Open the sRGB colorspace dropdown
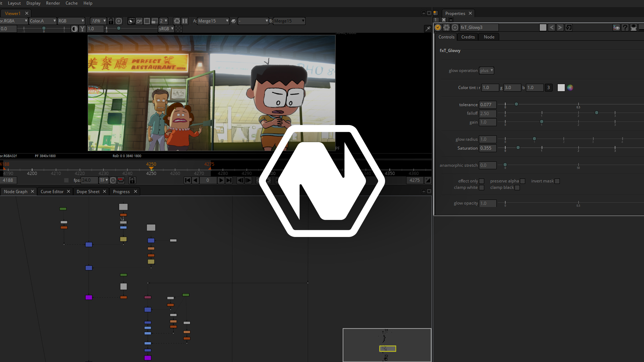This screenshot has width=644, height=362. [166, 29]
